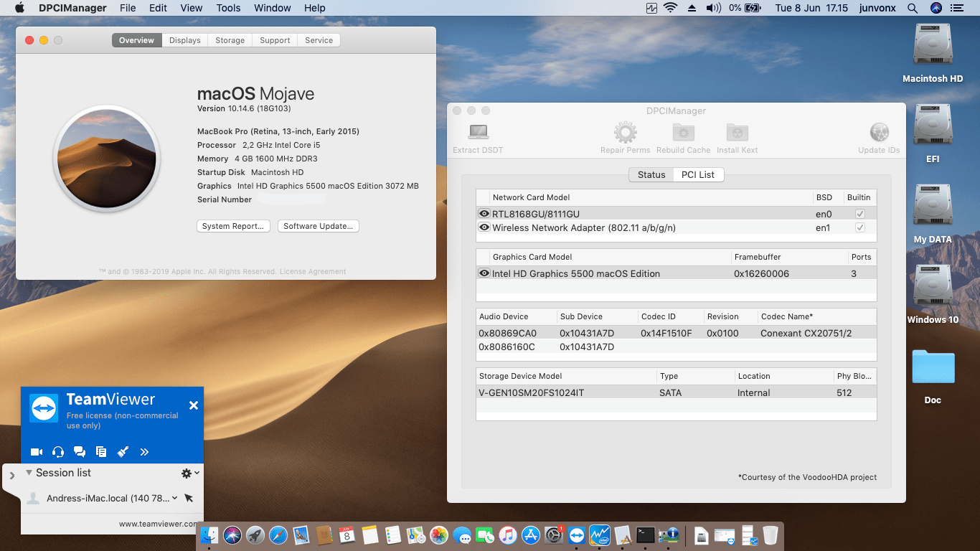
Task: Collapse the Session list triangle
Action: click(29, 473)
